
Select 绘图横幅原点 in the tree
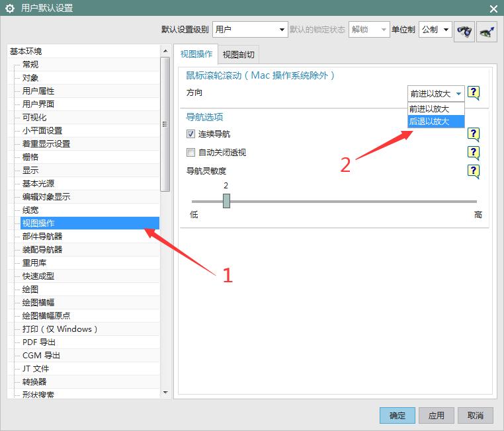pos(46,316)
